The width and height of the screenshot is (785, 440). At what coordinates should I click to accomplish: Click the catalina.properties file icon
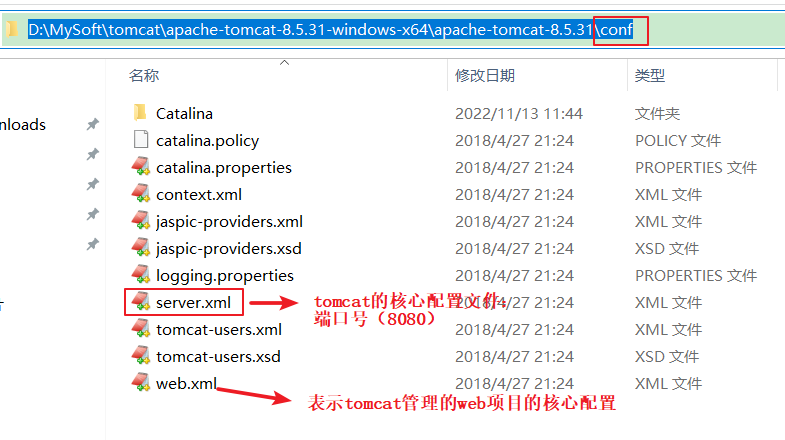pos(141,167)
